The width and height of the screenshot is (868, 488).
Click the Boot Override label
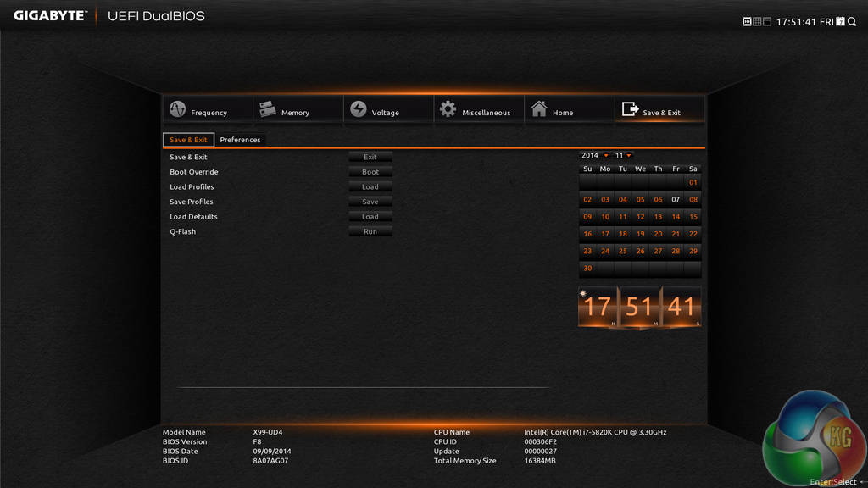pyautogui.click(x=194, y=172)
